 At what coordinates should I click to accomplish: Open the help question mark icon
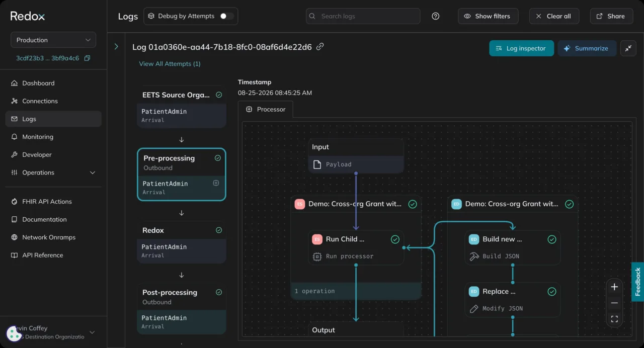(x=436, y=16)
